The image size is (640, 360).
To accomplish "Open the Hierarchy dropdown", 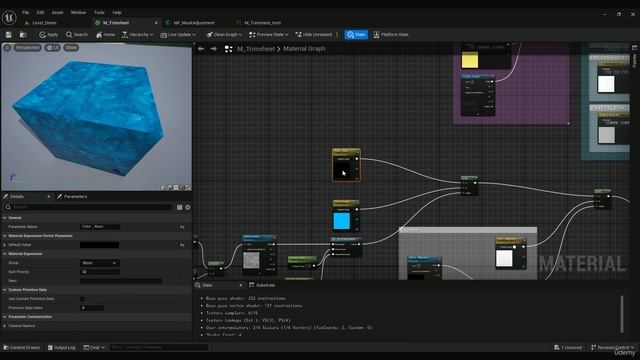I will [x=138, y=35].
